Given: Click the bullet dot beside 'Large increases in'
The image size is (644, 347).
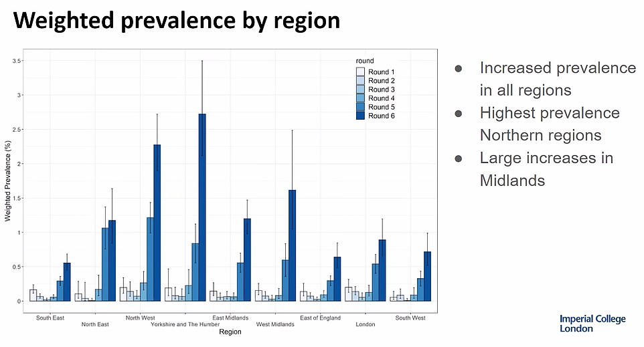Looking at the screenshot, I should [x=459, y=159].
